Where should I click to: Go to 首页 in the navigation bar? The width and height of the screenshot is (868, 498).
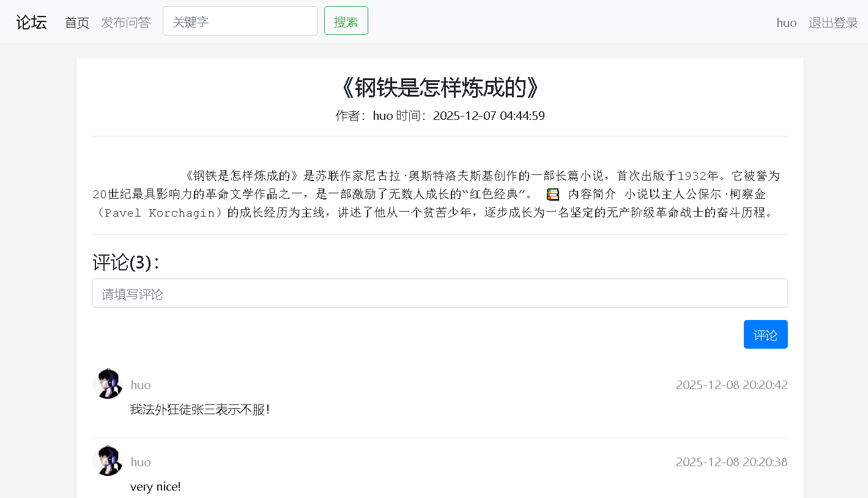[77, 23]
